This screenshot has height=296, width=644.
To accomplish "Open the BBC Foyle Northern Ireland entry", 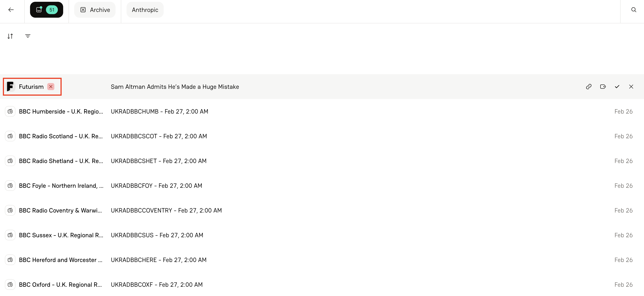I will point(61,186).
